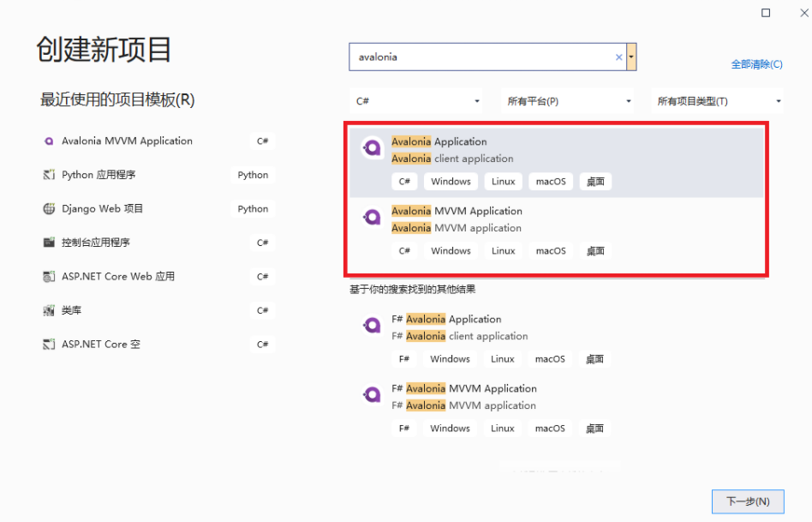Click Linux tag of C# Avalonia MVVM Application
This screenshot has height=522, width=812.
point(503,251)
